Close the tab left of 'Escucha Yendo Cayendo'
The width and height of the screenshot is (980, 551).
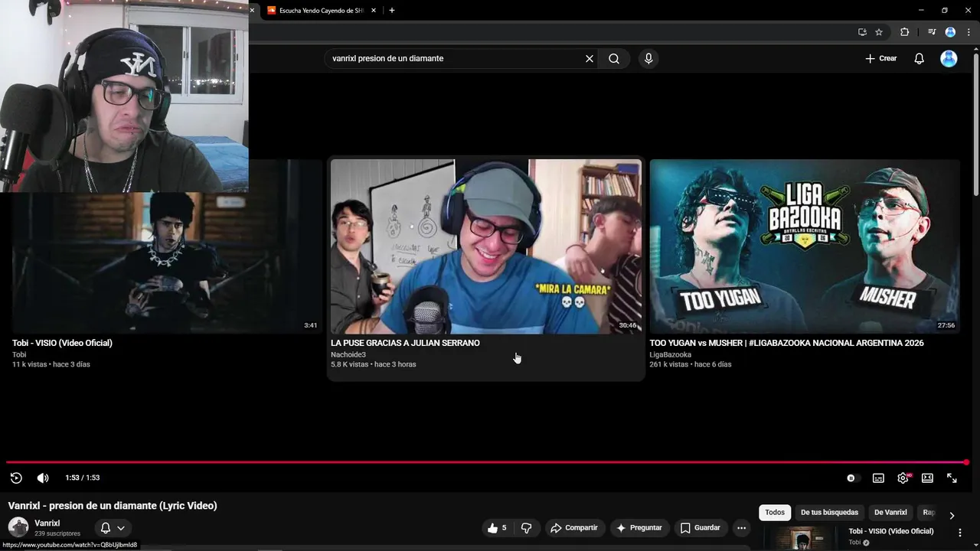coord(252,10)
